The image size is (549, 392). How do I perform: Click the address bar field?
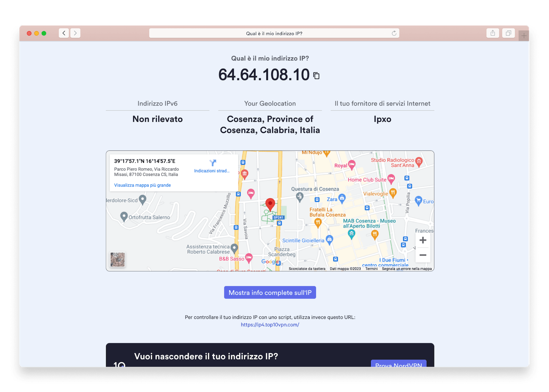(x=274, y=33)
